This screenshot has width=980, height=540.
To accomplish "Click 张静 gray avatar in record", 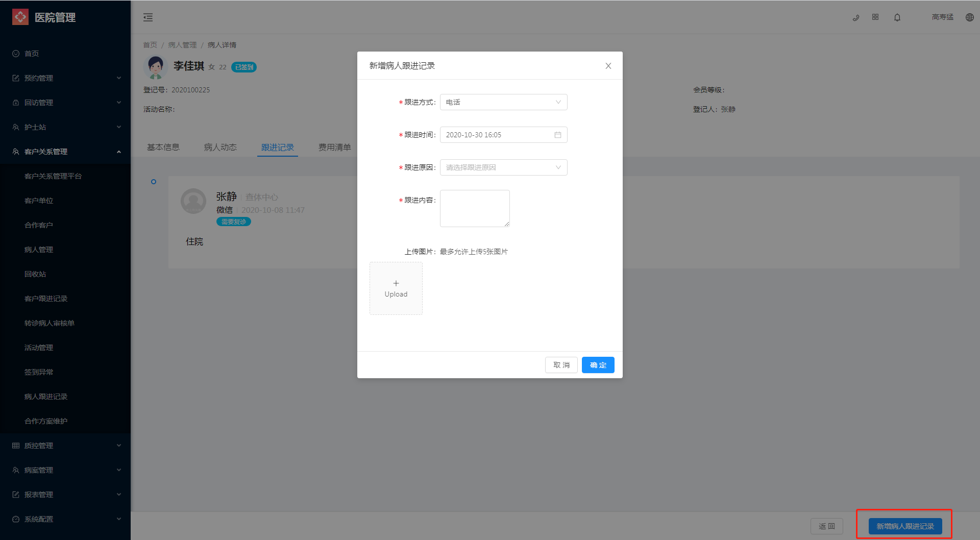I will 193,201.
